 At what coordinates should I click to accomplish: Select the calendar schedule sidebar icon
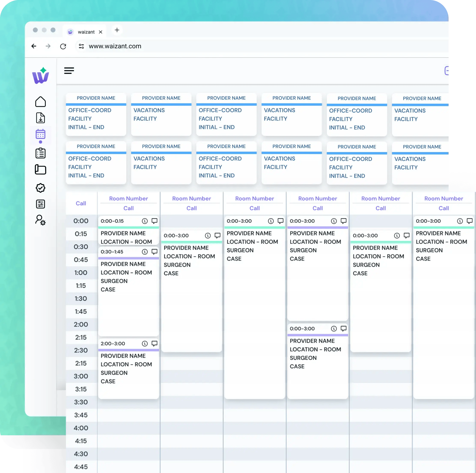[x=40, y=134]
